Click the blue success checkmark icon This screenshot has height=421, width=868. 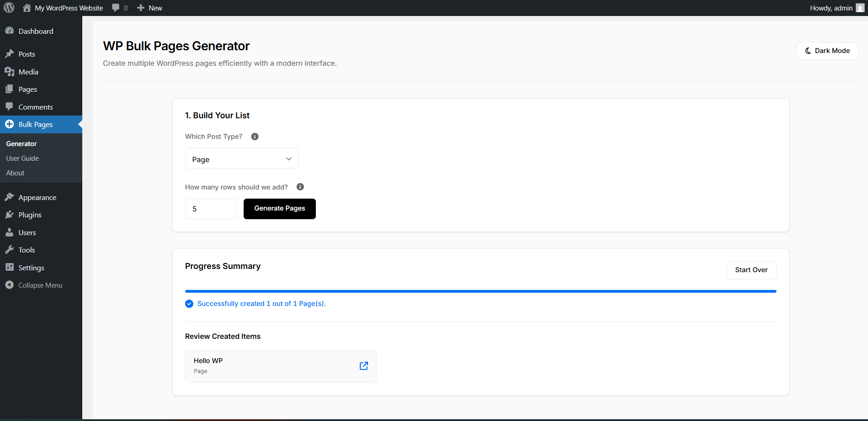(189, 304)
